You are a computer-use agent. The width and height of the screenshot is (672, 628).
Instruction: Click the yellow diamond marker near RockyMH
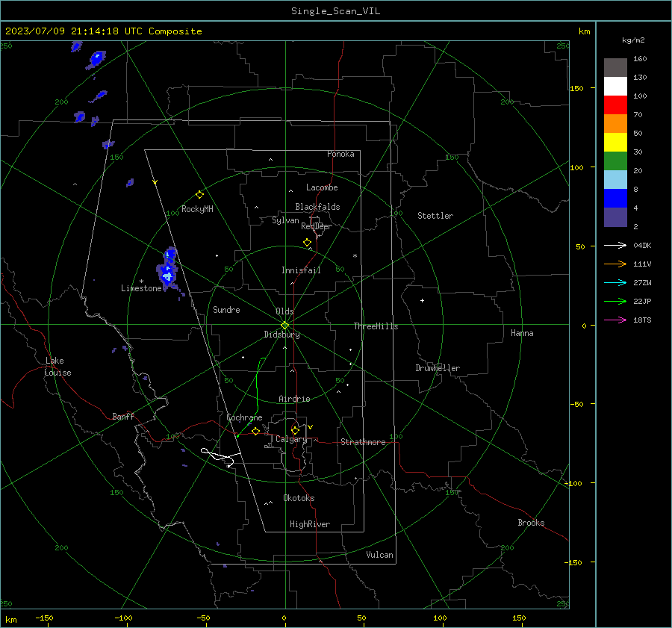pyautogui.click(x=199, y=195)
